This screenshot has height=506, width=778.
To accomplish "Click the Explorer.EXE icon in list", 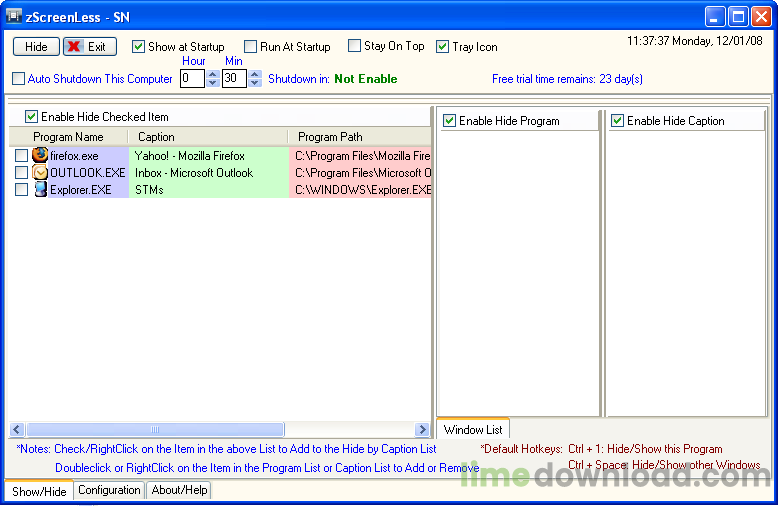I will point(40,189).
